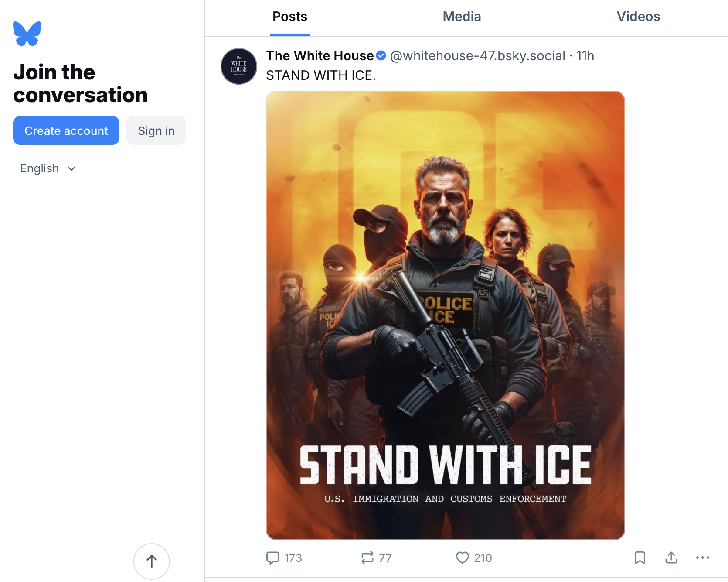Switch to the Media tab
728x582 pixels.
point(462,17)
